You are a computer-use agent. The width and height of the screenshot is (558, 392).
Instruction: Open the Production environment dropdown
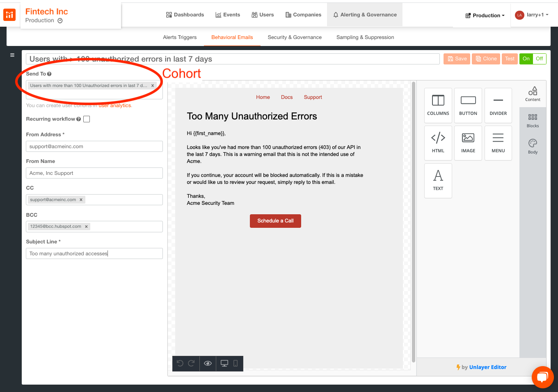(485, 16)
